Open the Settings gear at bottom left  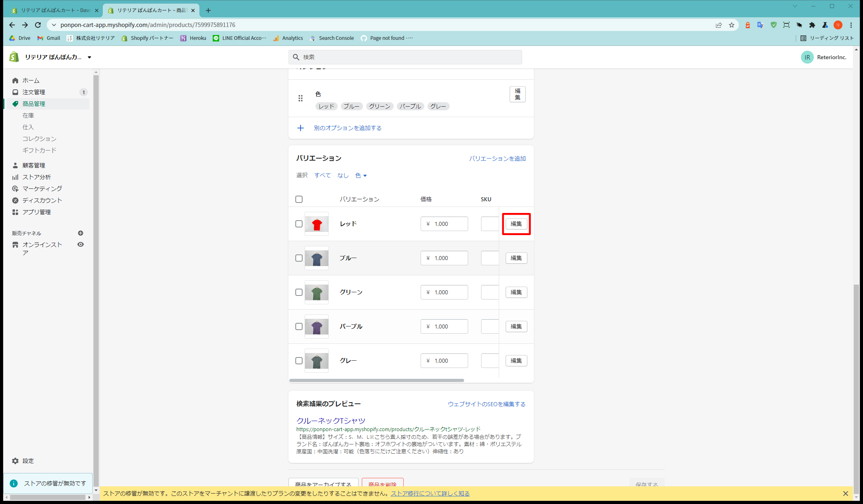click(x=15, y=461)
